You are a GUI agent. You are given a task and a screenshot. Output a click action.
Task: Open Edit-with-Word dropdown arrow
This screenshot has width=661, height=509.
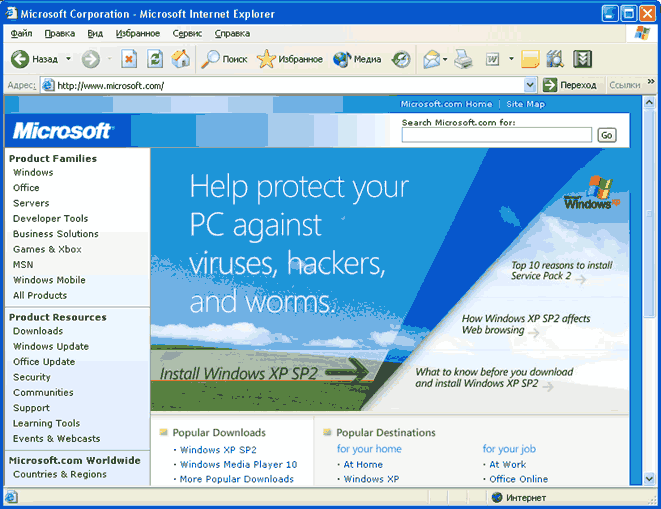(x=511, y=59)
